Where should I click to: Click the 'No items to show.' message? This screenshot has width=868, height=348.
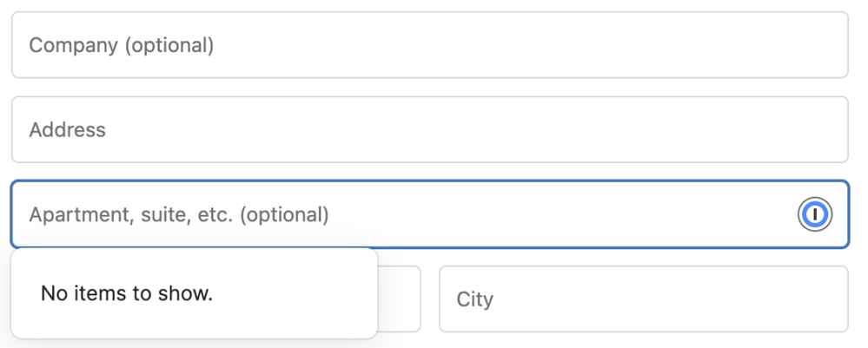pyautogui.click(x=127, y=294)
